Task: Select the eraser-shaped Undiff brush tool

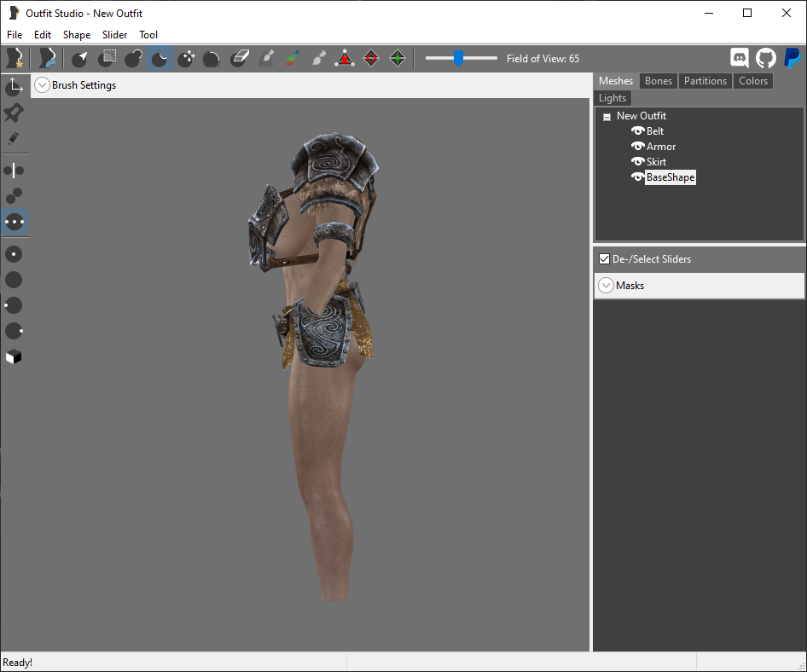Action: click(240, 58)
